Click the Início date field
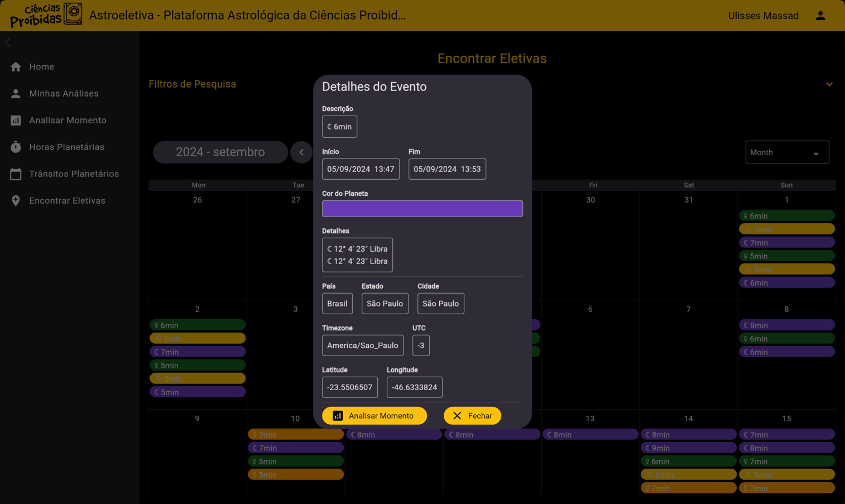The image size is (845, 504). pyautogui.click(x=361, y=169)
